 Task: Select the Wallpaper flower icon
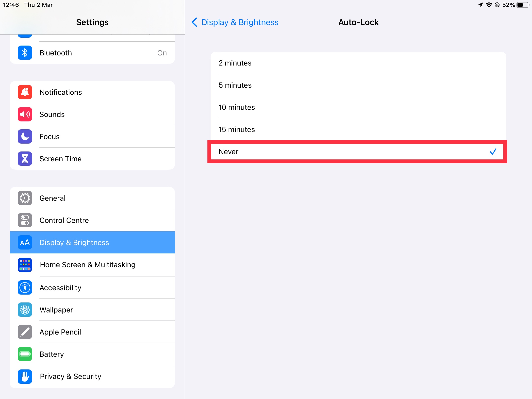coord(25,310)
